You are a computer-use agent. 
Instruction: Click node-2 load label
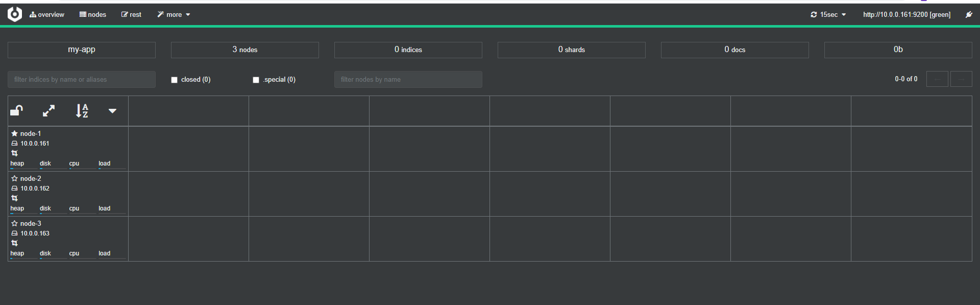tap(104, 208)
